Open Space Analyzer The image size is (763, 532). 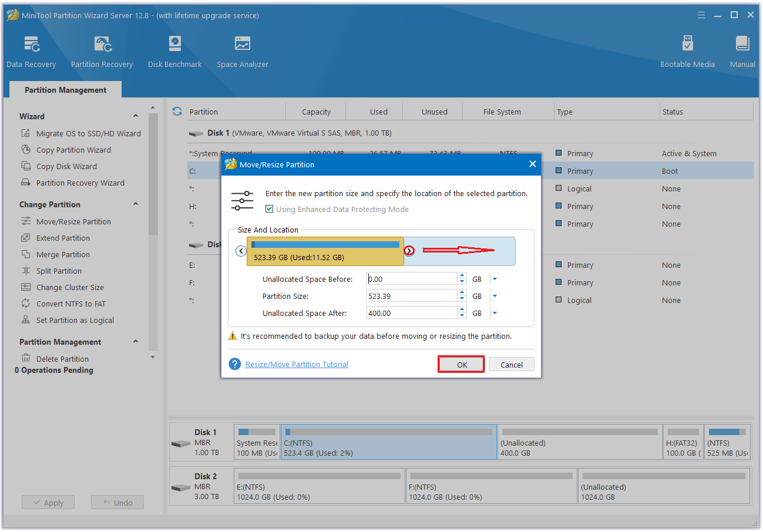click(x=242, y=52)
